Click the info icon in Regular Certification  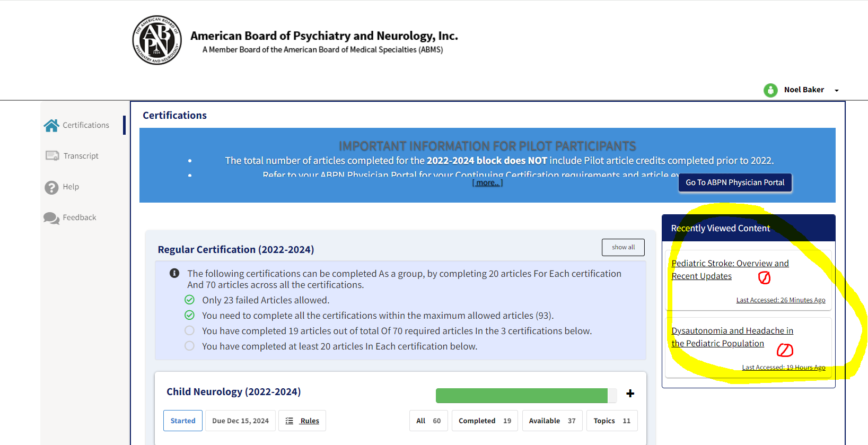174,273
